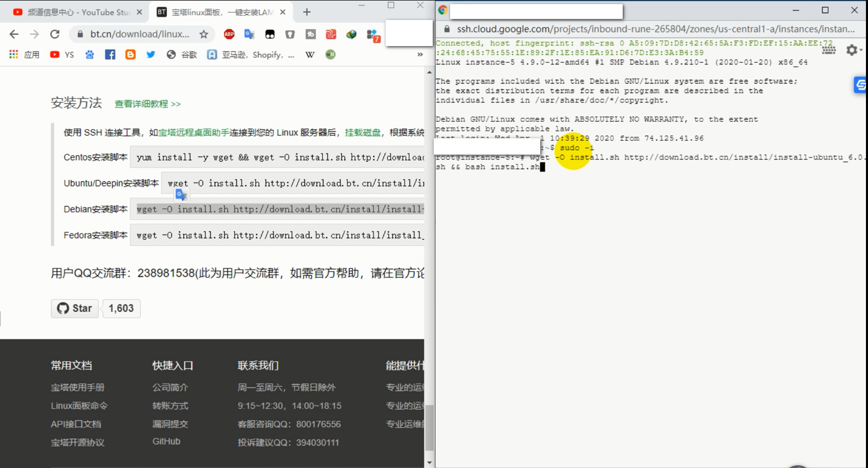This screenshot has height=468, width=868.
Task: Open the Facebook bookmark
Action: pyautogui.click(x=110, y=54)
